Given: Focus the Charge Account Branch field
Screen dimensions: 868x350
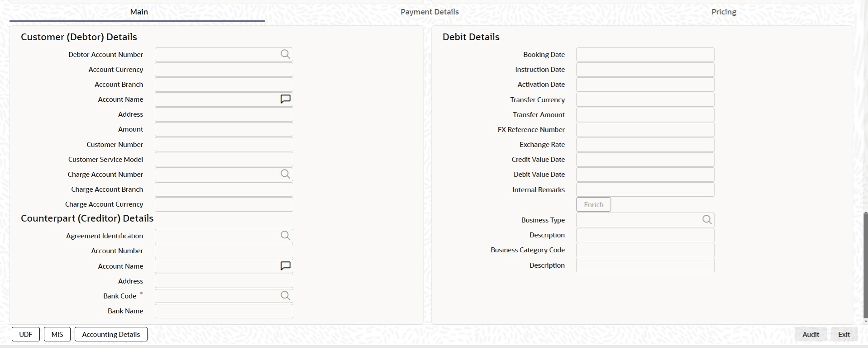Looking at the screenshot, I should (224, 189).
